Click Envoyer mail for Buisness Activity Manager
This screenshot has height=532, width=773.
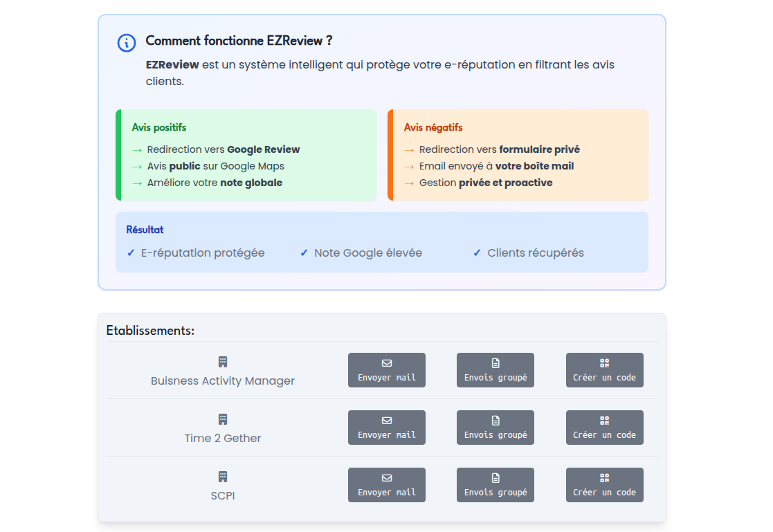[x=387, y=370]
